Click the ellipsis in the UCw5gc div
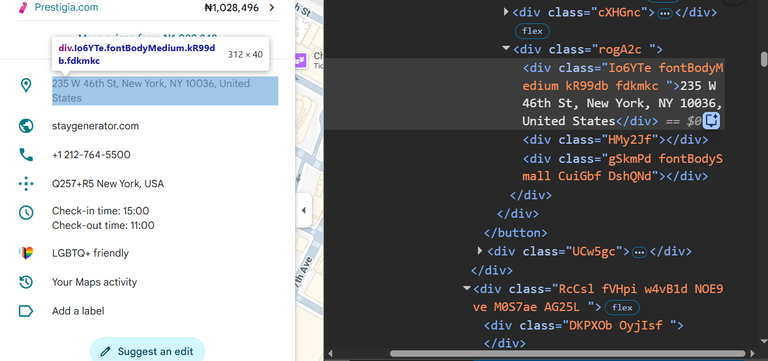This screenshot has width=768, height=361. tap(639, 252)
